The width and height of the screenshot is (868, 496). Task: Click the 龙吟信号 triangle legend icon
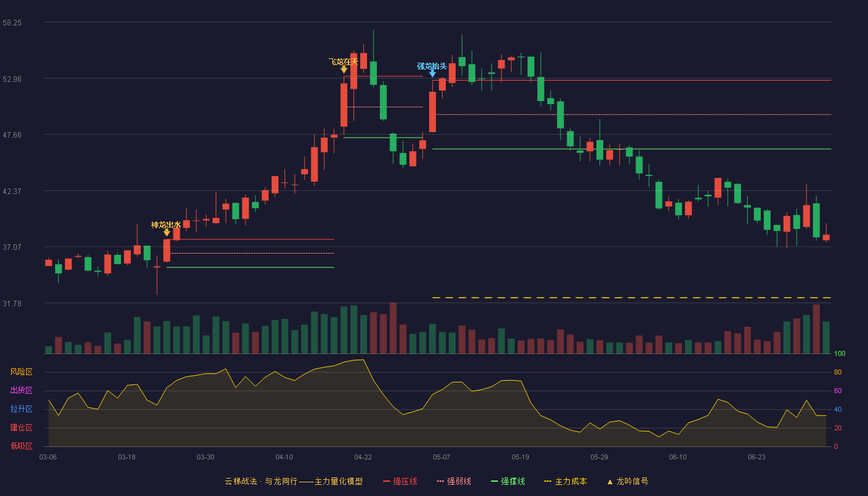(609, 481)
